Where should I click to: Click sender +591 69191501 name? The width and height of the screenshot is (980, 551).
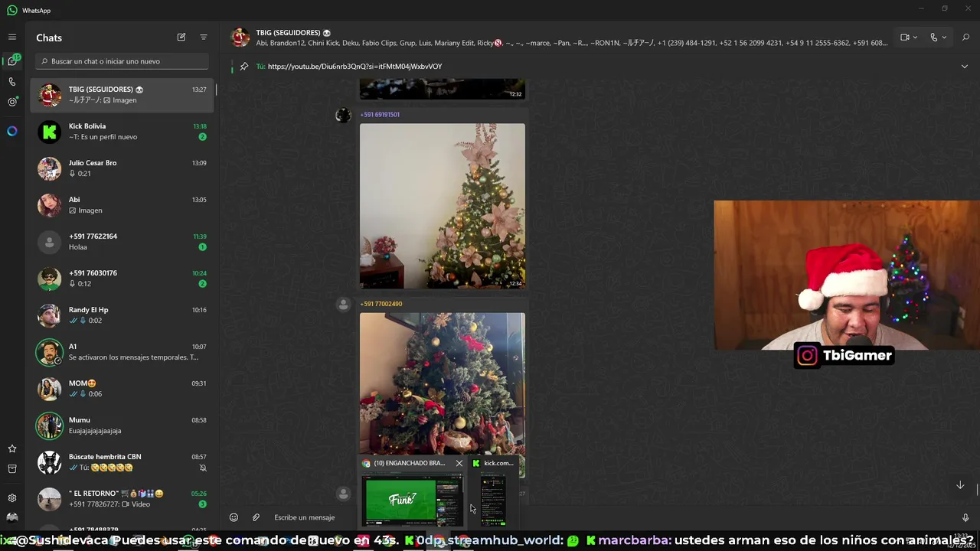[380, 115]
